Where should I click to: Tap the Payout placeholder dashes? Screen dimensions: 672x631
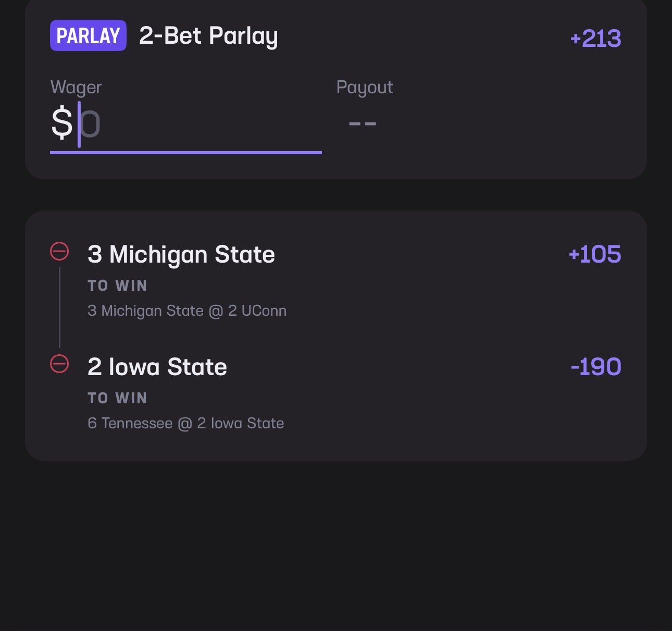pyautogui.click(x=363, y=124)
